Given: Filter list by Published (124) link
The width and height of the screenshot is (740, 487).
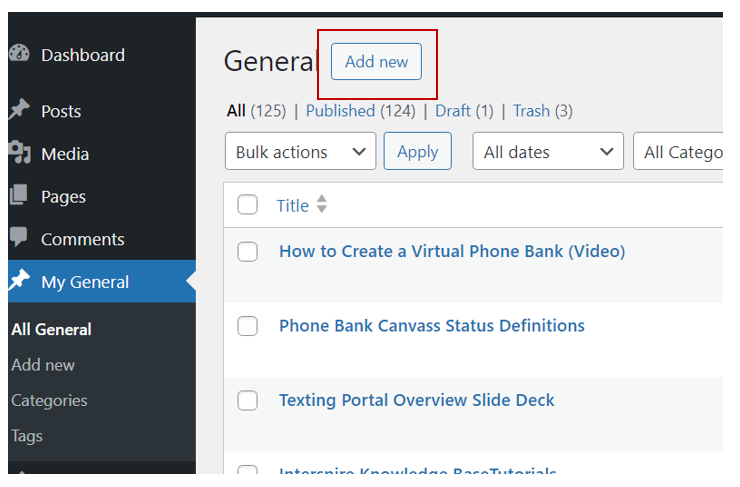Looking at the screenshot, I should 361,111.
